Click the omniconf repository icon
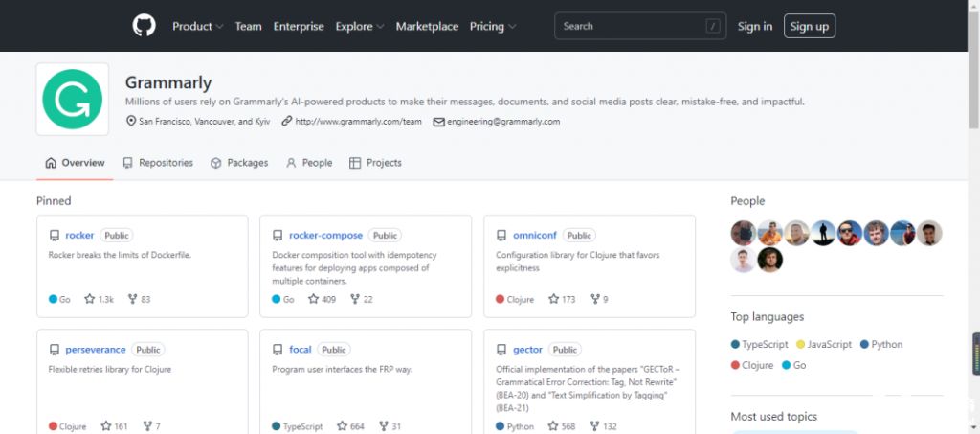980x434 pixels. pos(501,236)
